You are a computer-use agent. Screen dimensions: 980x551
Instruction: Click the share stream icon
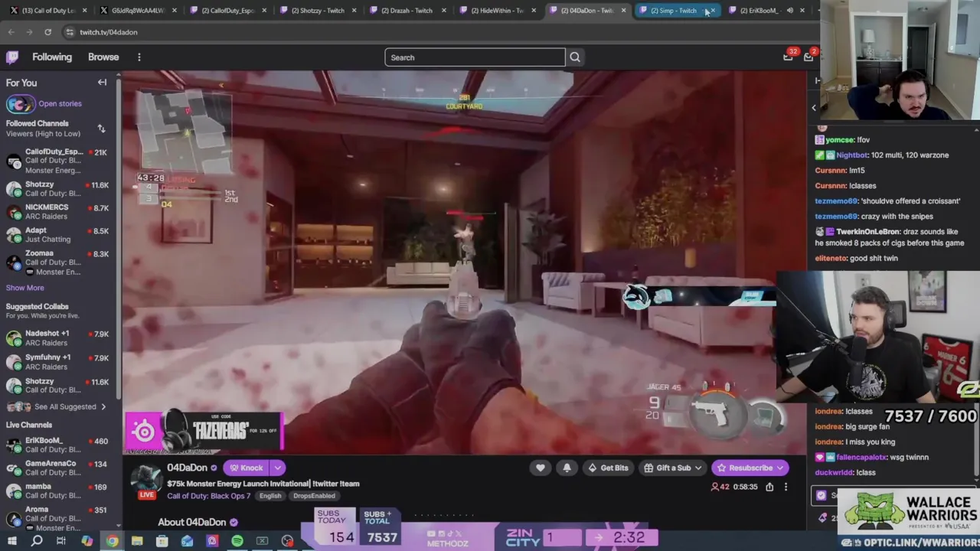pos(769,487)
